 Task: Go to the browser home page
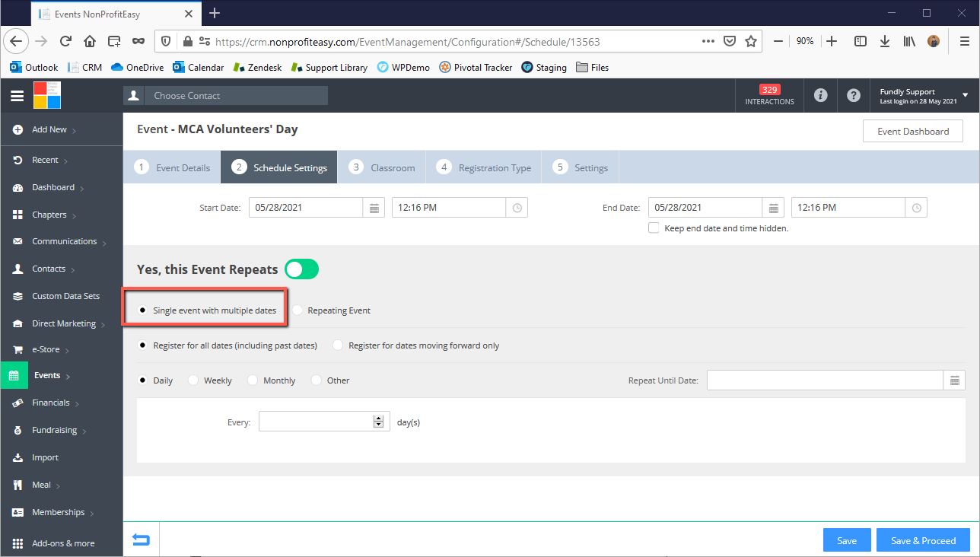tap(90, 41)
